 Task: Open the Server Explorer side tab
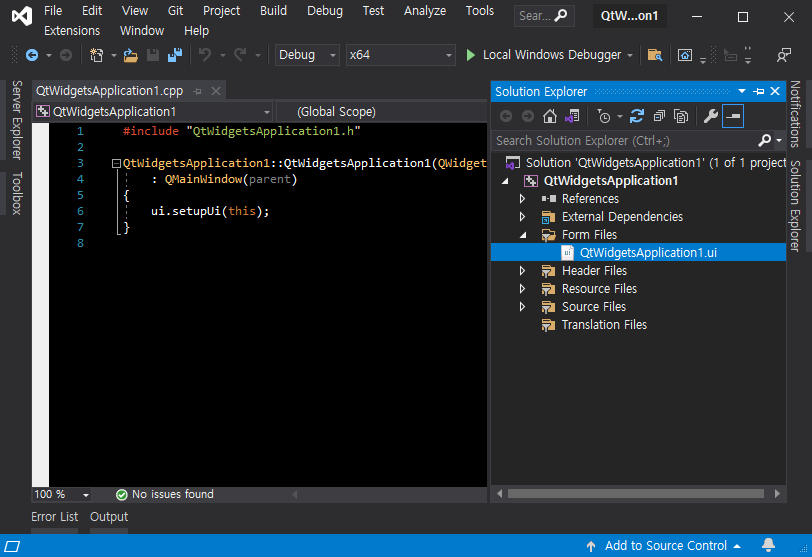click(17, 120)
